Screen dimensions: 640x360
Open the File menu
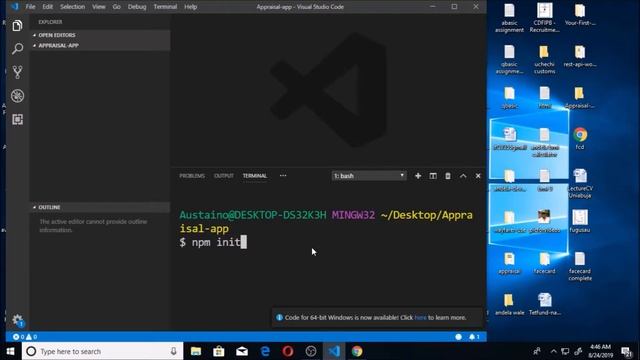[30, 7]
